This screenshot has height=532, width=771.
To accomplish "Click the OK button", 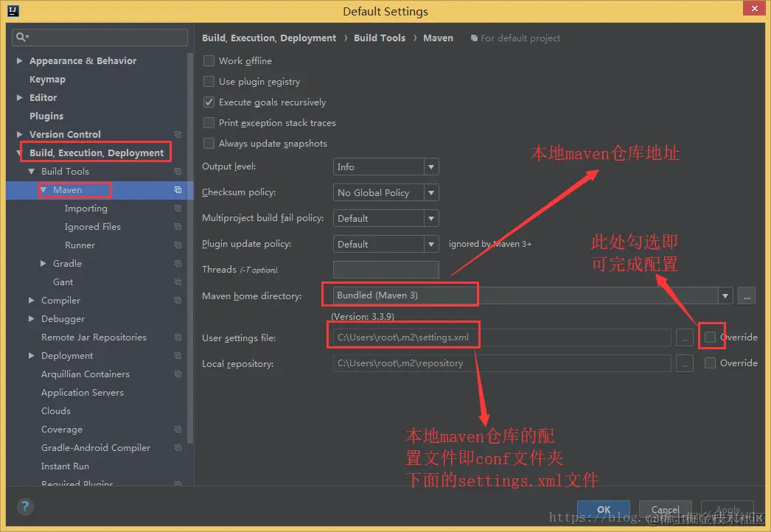I will coord(604,509).
